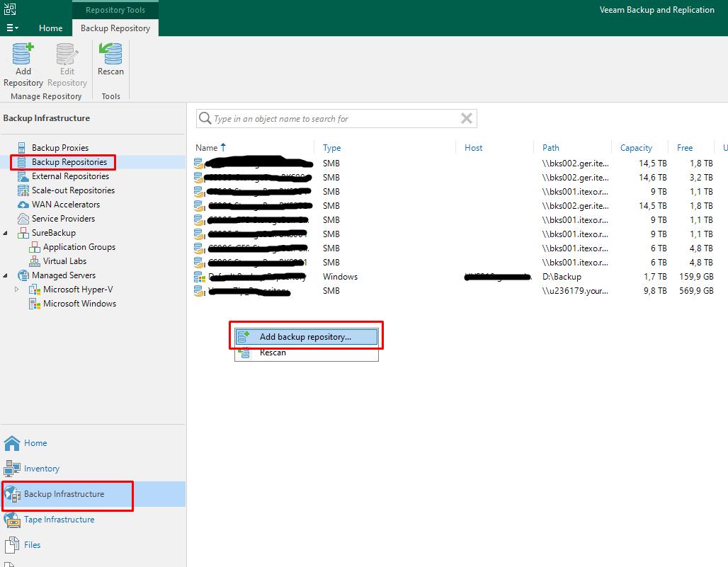728x567 pixels.
Task: Click the WAN Accelerators cloud icon
Action: (23, 205)
